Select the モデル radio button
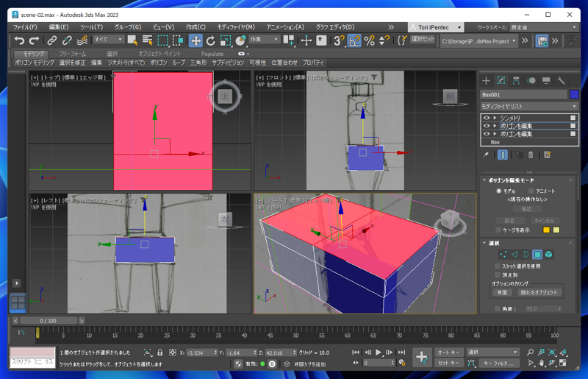Viewport: 588px width, 379px height. (498, 191)
